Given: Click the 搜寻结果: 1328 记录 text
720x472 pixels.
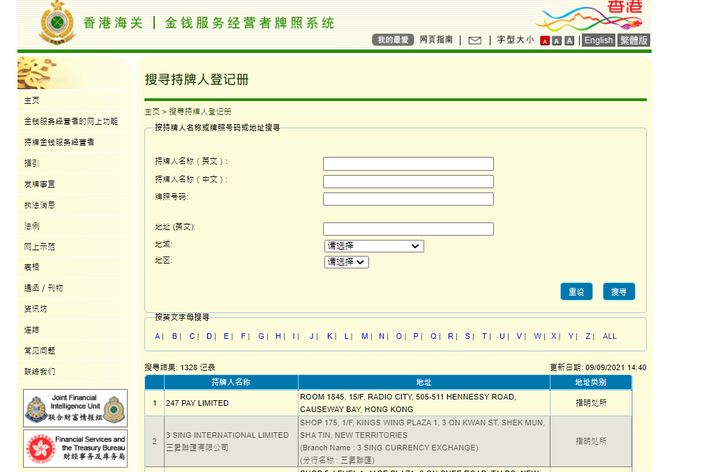Looking at the screenshot, I should click(180, 367).
